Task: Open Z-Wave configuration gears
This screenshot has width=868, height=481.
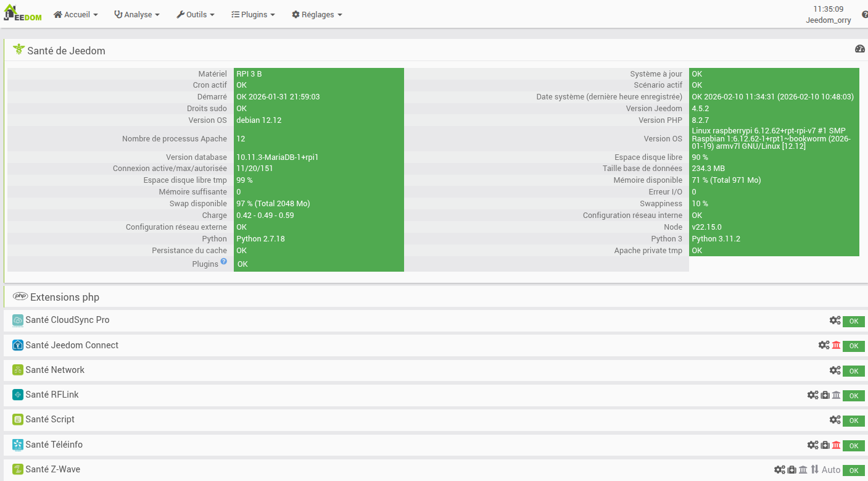Action: (x=780, y=470)
